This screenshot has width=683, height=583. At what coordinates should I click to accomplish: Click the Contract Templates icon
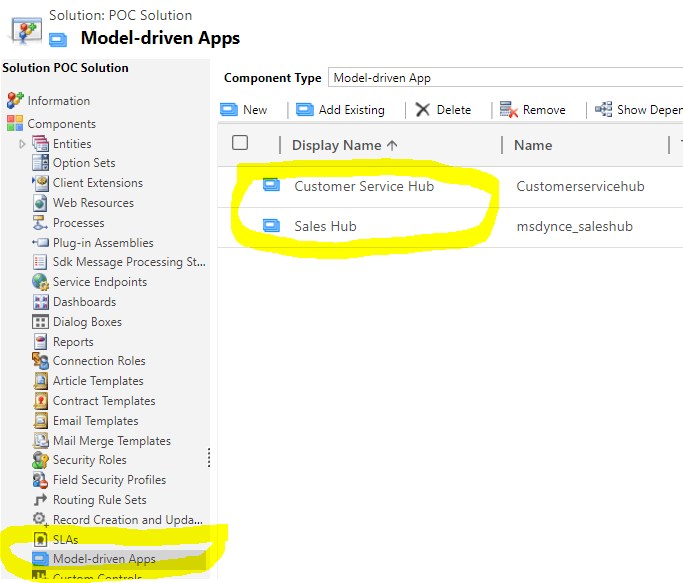(x=41, y=401)
